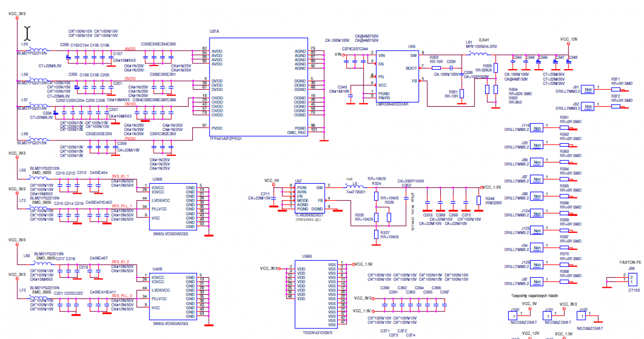Select the R371 resistor designator
This screenshot has width=644, height=339.
(616, 79)
